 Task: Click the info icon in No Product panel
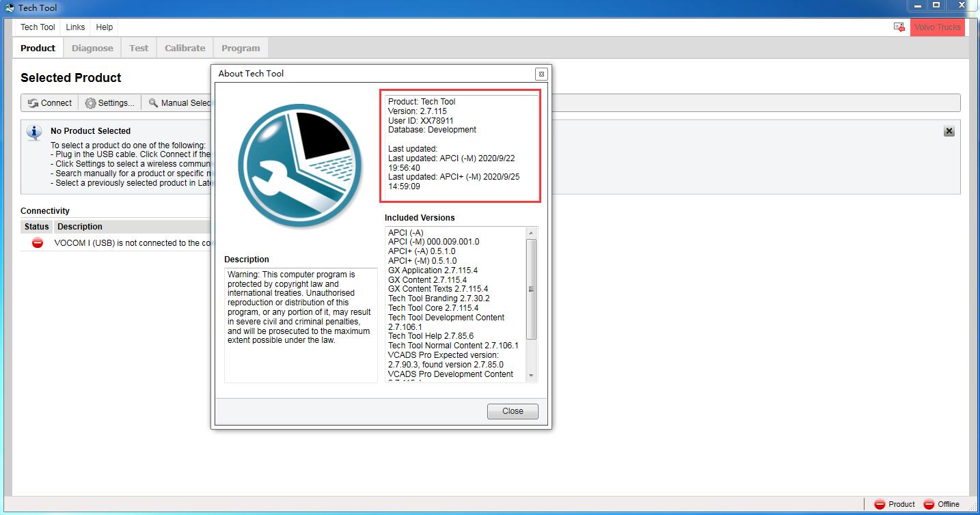pyautogui.click(x=34, y=132)
